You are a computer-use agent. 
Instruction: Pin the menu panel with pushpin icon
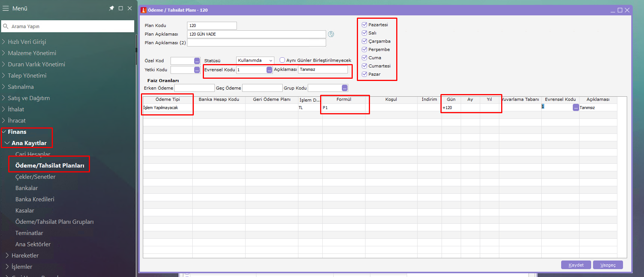[x=111, y=8]
